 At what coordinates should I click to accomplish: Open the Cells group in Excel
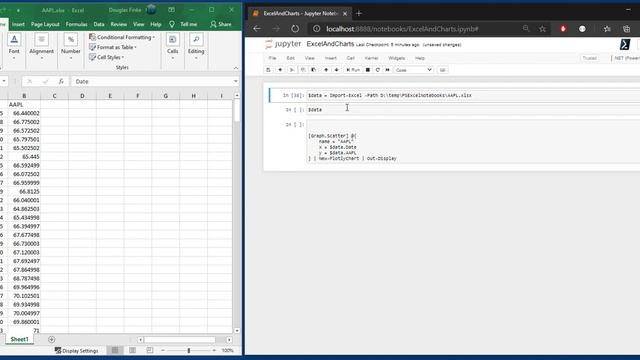172,47
